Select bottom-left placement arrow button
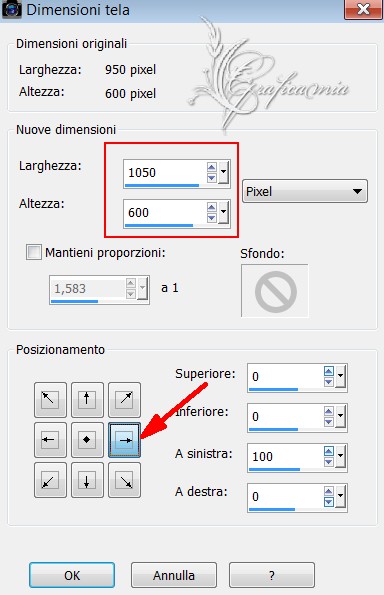The height and width of the screenshot is (595, 384). point(50,480)
